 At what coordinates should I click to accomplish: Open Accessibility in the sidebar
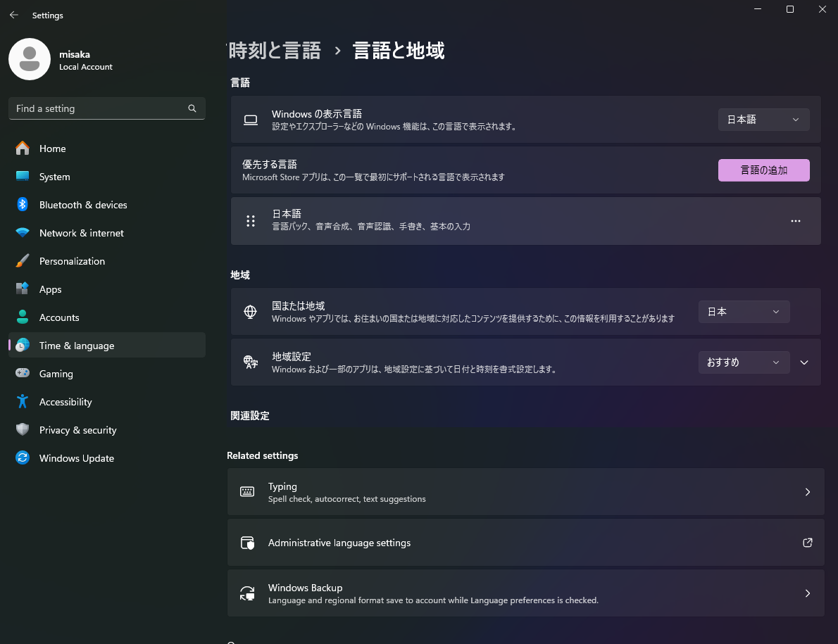click(x=107, y=402)
